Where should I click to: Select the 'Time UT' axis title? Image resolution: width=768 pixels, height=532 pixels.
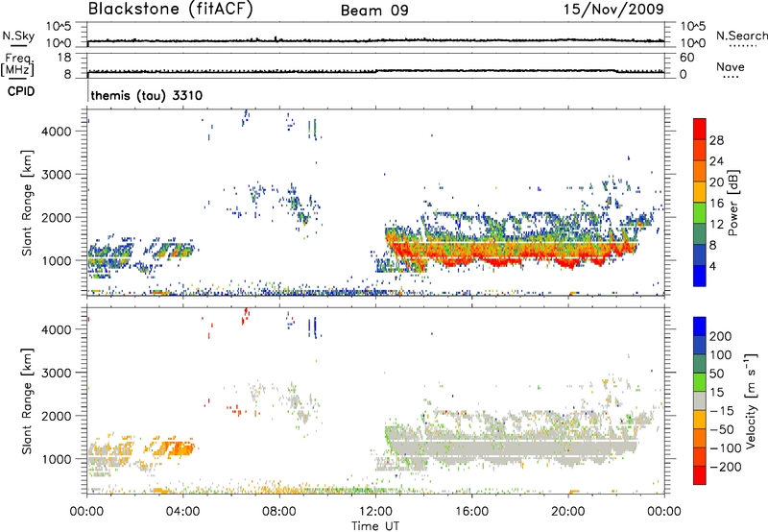point(375,526)
